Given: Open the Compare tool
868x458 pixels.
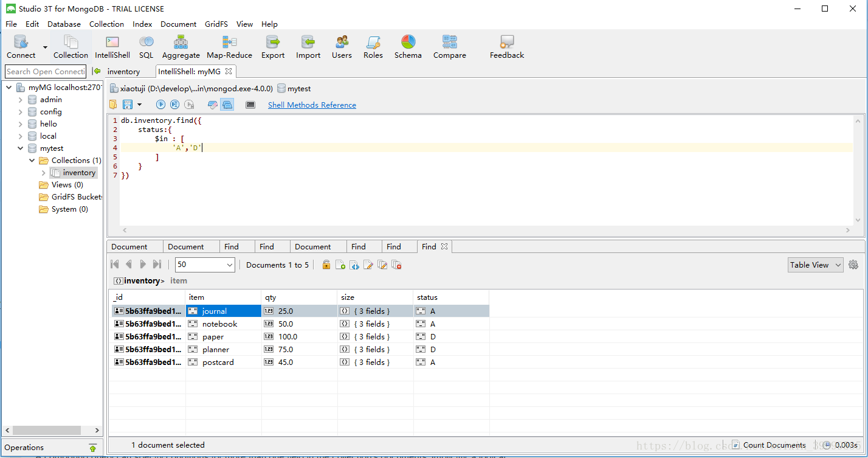Looking at the screenshot, I should click(x=450, y=47).
